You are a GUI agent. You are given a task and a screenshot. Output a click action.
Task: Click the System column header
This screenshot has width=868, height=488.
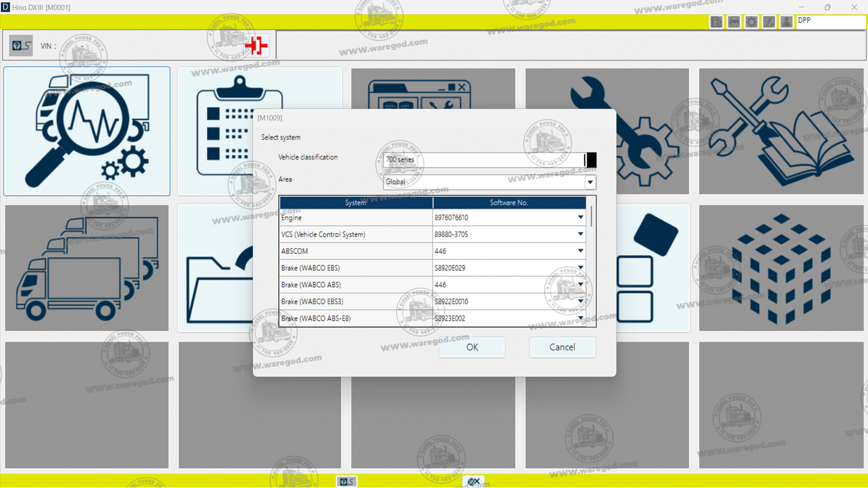(x=356, y=203)
